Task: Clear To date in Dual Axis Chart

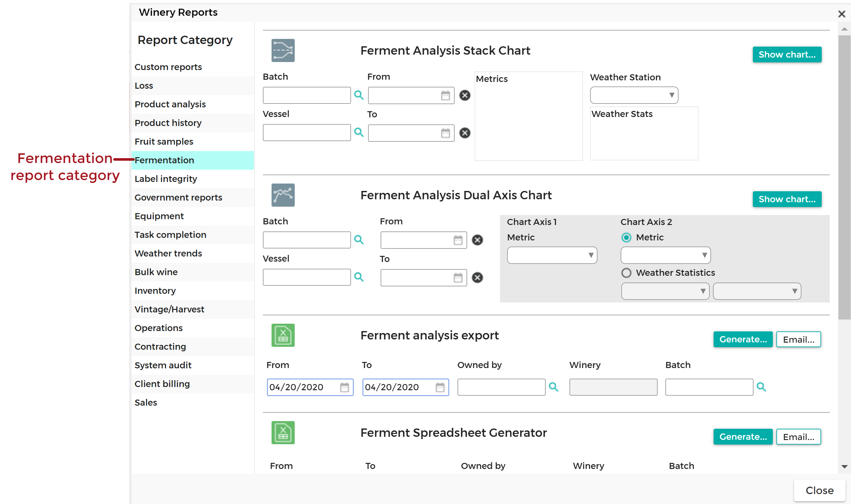Action: [477, 277]
